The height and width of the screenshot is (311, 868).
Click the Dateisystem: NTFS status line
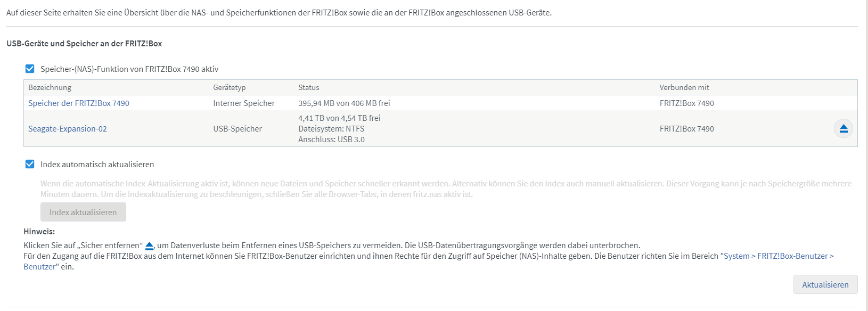331,129
